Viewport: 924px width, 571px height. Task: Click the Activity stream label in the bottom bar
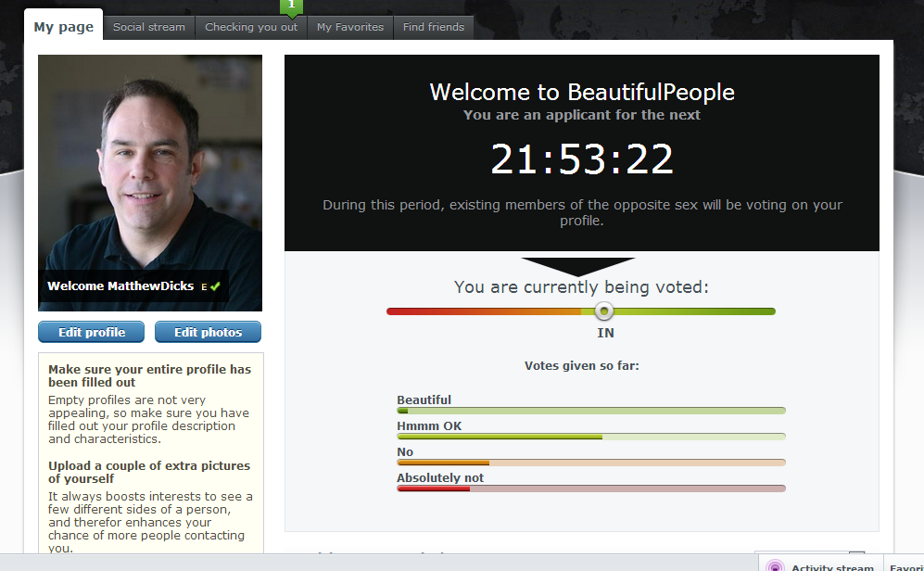pyautogui.click(x=832, y=567)
